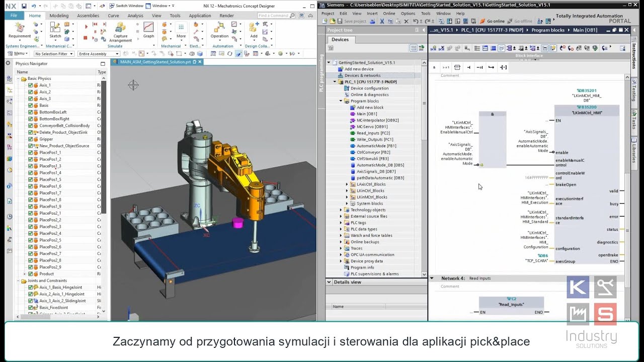The image size is (644, 362).
Task: Collapse the Joints and Constraints folder
Action: pos(18,281)
